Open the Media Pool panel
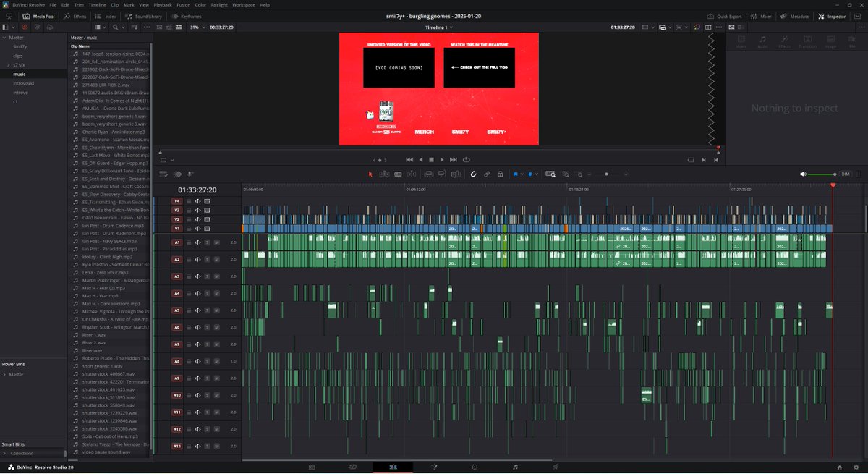 point(39,15)
